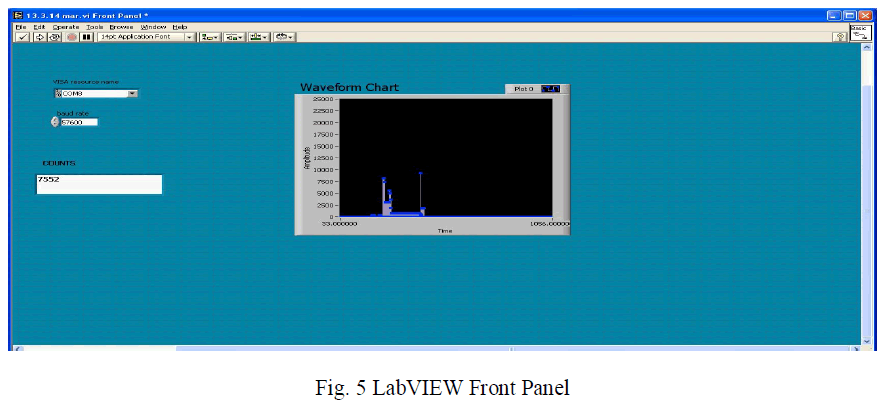Click the Run Continuously toolbar button
The image size is (881, 401).
[55, 37]
